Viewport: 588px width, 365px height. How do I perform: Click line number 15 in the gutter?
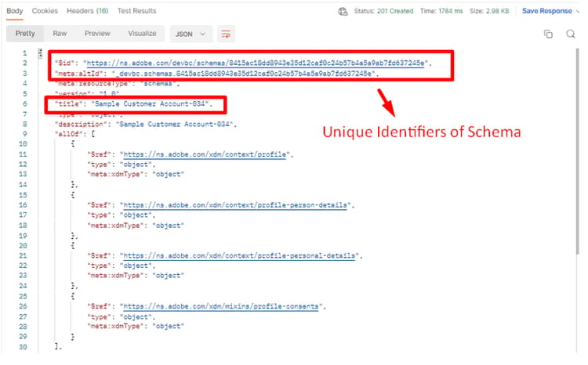(23, 195)
